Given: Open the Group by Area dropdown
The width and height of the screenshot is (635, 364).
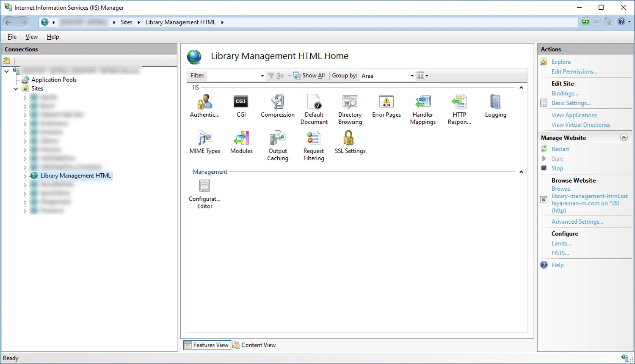Looking at the screenshot, I should 412,76.
